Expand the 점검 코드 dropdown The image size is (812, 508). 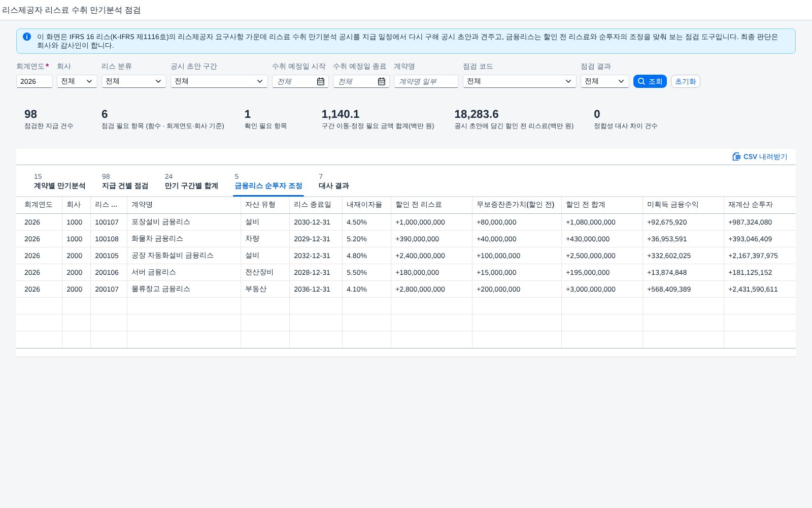click(x=520, y=81)
